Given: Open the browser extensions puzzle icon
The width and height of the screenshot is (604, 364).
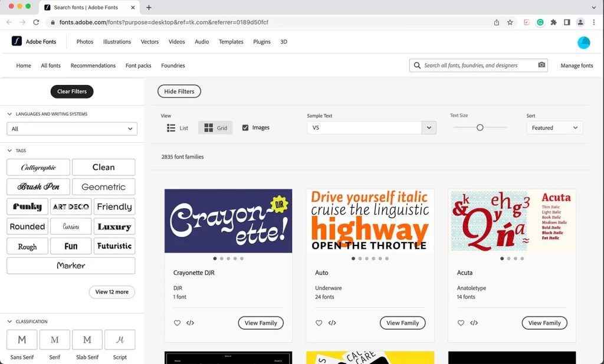Looking at the screenshot, I should 553,22.
